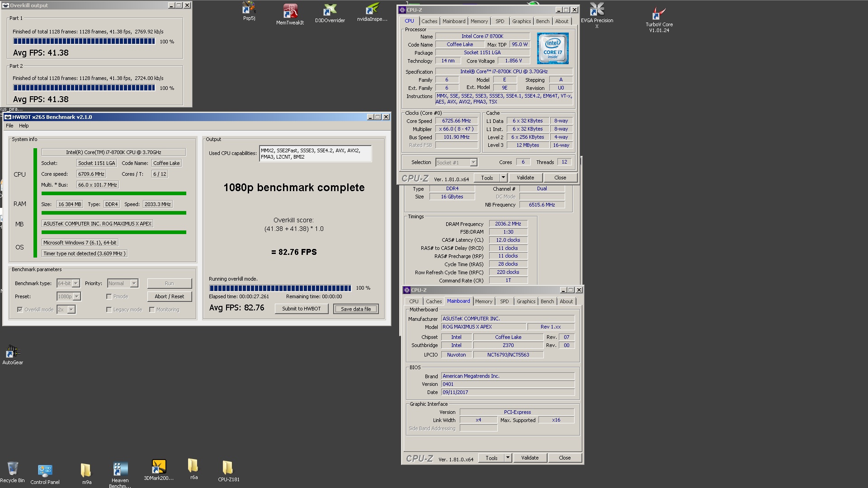Click the Used CPU capabilities text box

316,154
